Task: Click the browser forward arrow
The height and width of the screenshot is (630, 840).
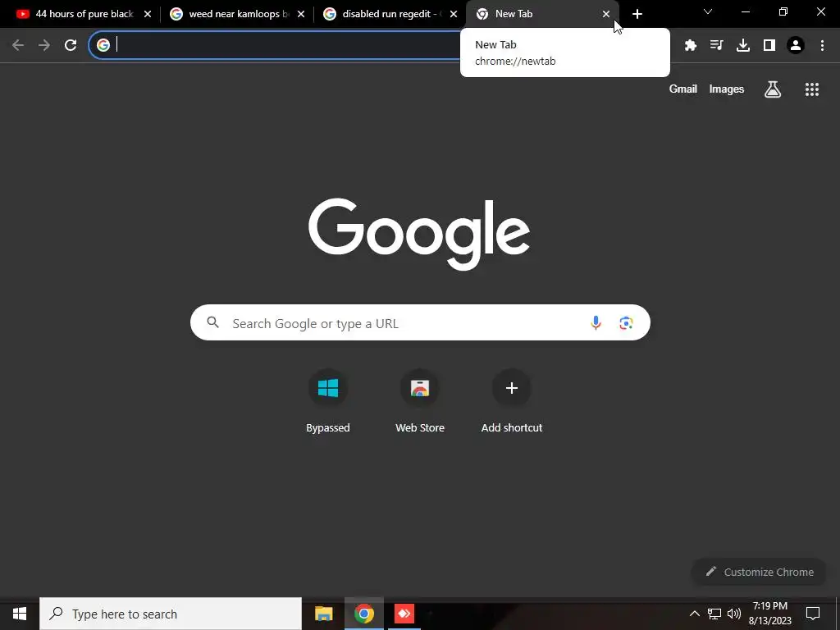Action: pyautogui.click(x=44, y=45)
